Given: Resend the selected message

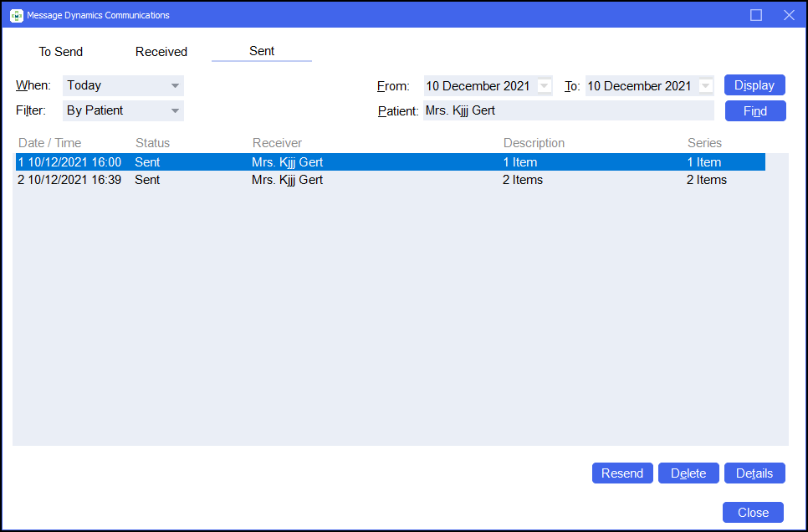Looking at the screenshot, I should tap(622, 473).
